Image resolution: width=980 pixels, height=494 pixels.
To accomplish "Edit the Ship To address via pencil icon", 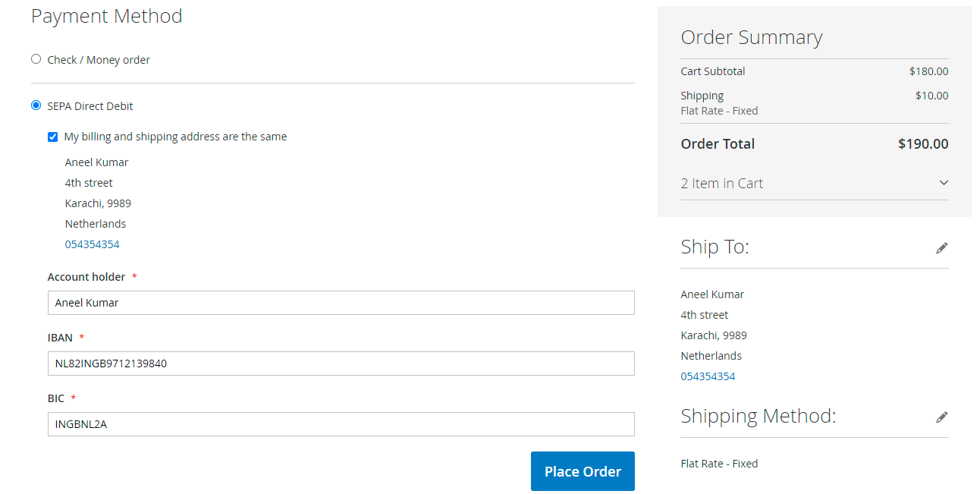I will 942,248.
